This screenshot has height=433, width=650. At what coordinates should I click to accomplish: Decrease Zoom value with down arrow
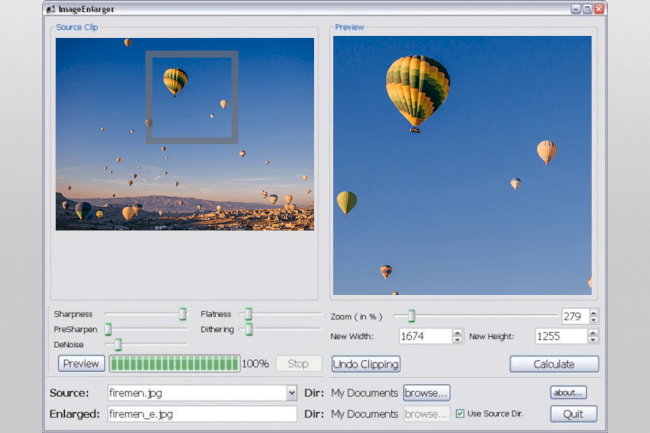coord(594,320)
